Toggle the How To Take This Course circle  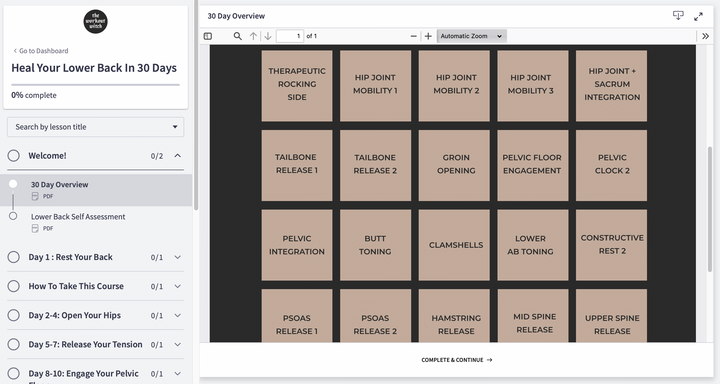coord(14,286)
